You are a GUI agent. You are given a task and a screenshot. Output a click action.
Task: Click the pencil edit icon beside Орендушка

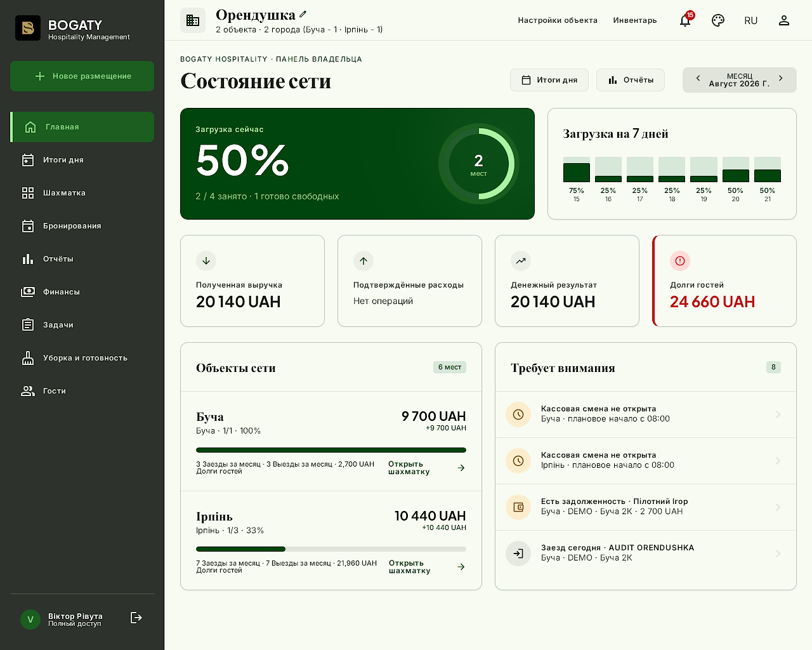[303, 14]
